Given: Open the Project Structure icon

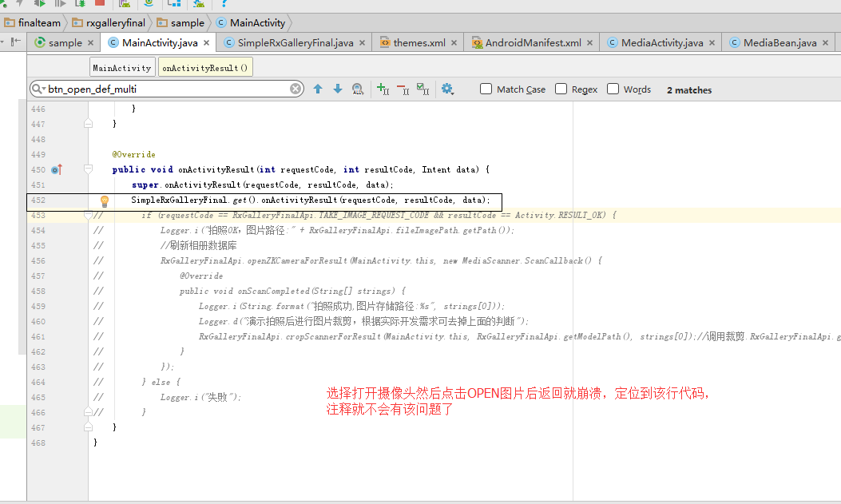Looking at the screenshot, I should coord(174,2).
